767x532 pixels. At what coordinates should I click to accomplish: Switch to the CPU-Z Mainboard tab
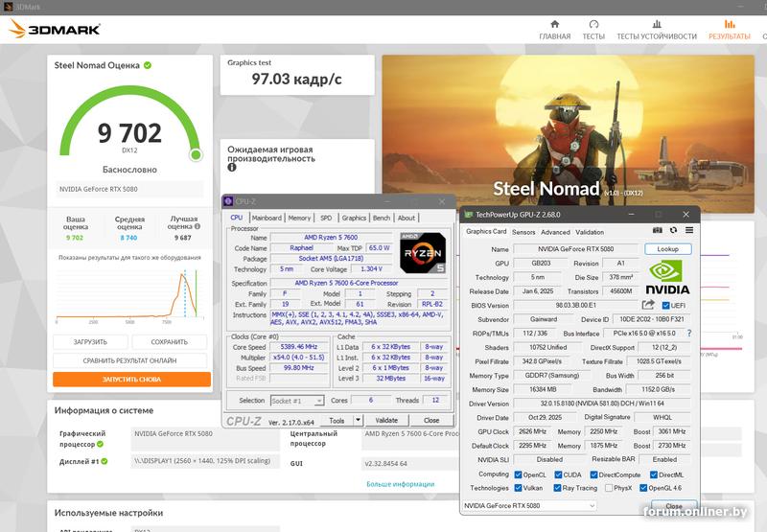tap(267, 218)
